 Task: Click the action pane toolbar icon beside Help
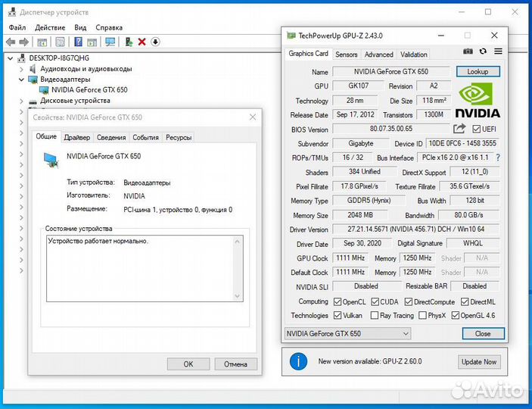pos(92,42)
